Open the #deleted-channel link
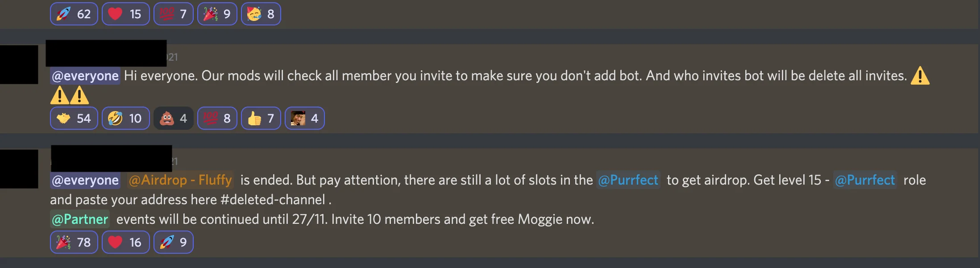The width and height of the screenshot is (980, 268). 273,199
